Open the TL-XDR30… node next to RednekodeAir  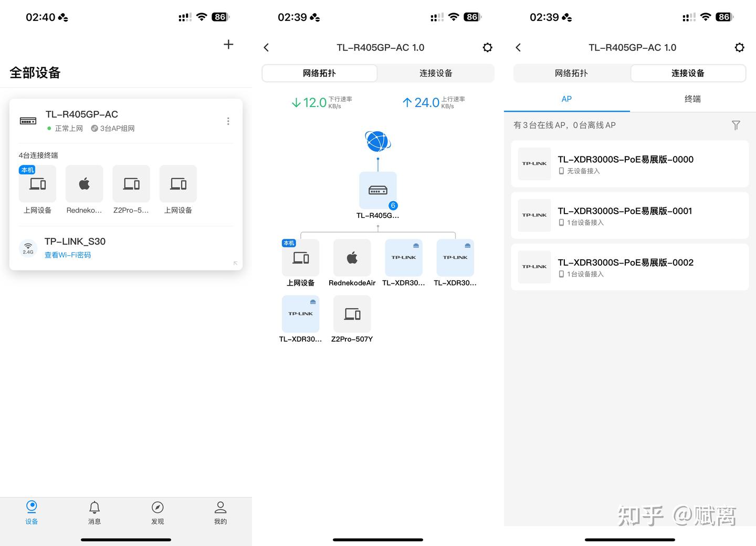coord(404,258)
